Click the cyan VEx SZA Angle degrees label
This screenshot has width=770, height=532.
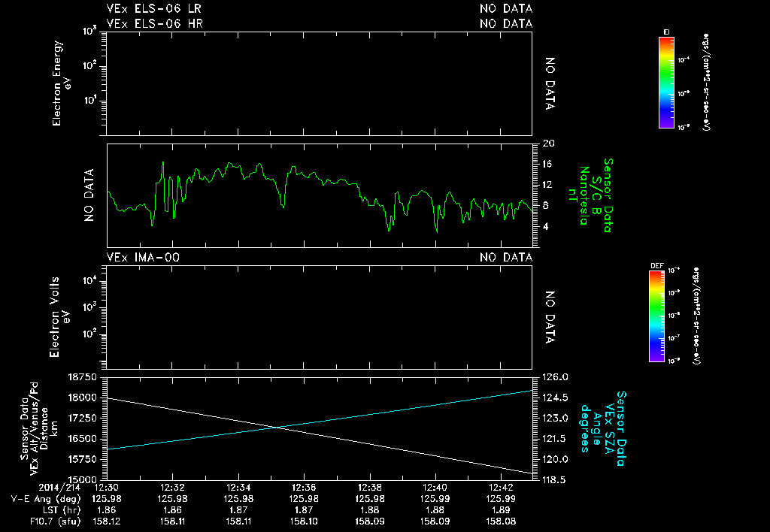(604, 428)
